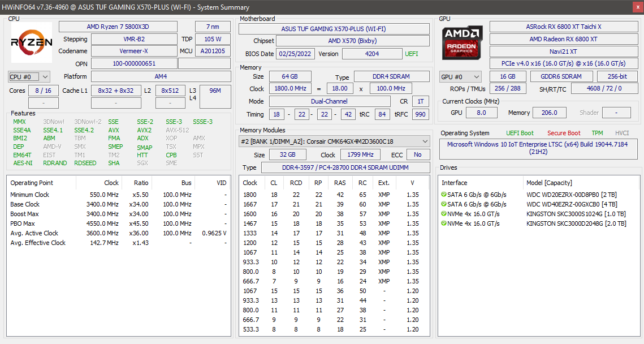
Task: Click the Vermeer-X codename field
Action: tap(134, 51)
